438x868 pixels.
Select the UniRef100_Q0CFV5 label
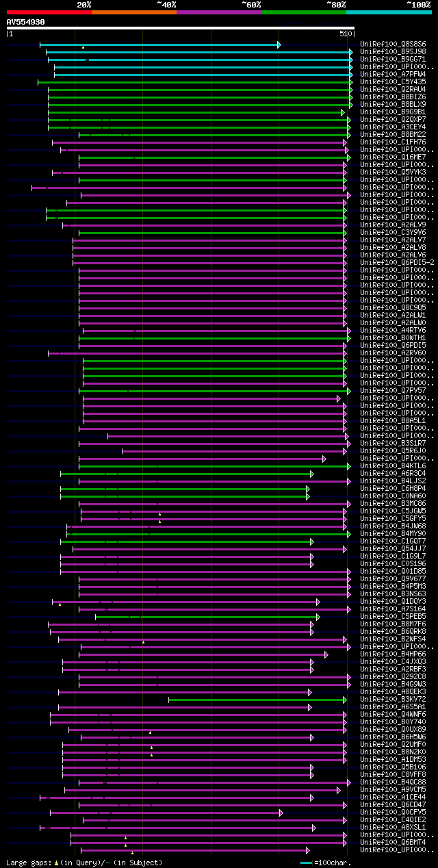pyautogui.click(x=394, y=813)
